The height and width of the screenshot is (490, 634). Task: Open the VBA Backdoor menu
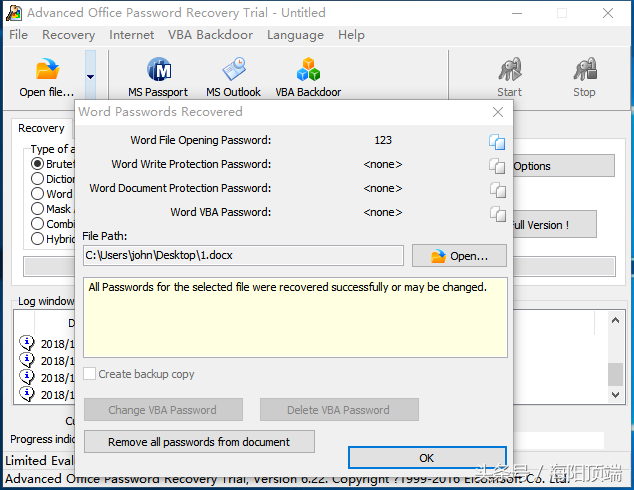[x=210, y=35]
